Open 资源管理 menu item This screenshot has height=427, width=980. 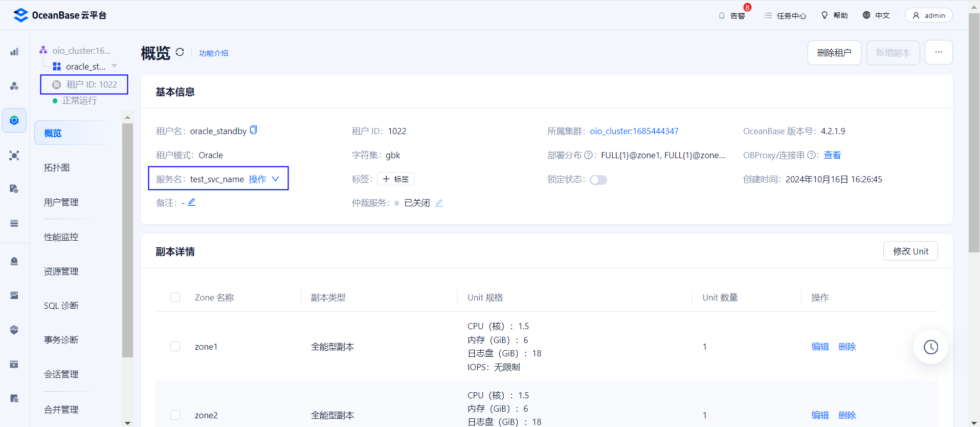pos(61,271)
